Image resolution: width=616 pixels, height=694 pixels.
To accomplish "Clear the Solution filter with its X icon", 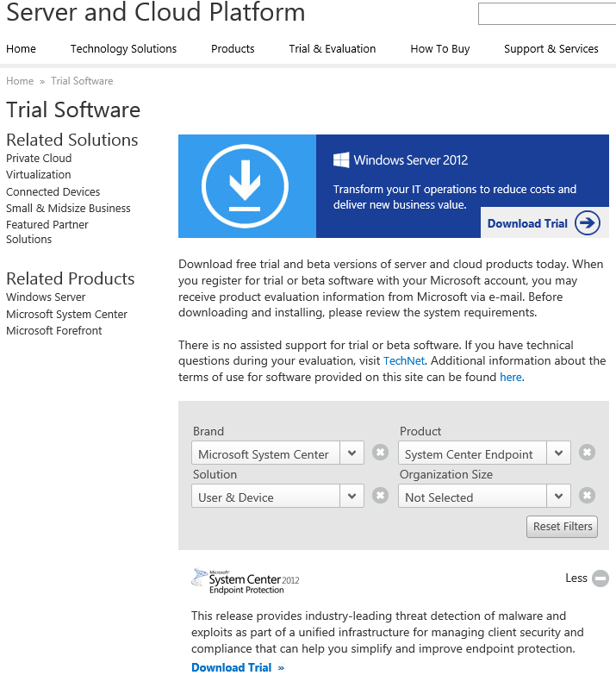I will click(380, 495).
